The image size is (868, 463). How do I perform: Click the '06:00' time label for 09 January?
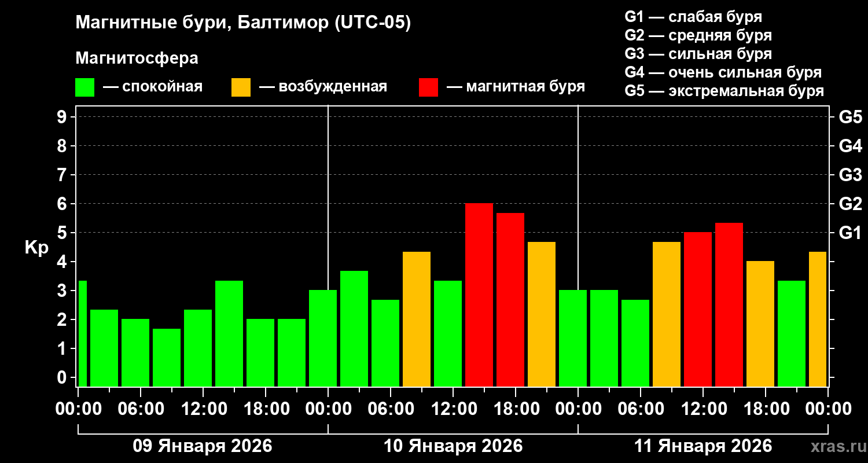pos(141,409)
